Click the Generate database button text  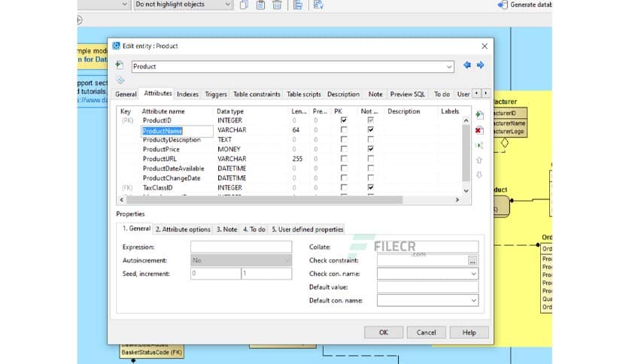pyautogui.click(x=530, y=5)
